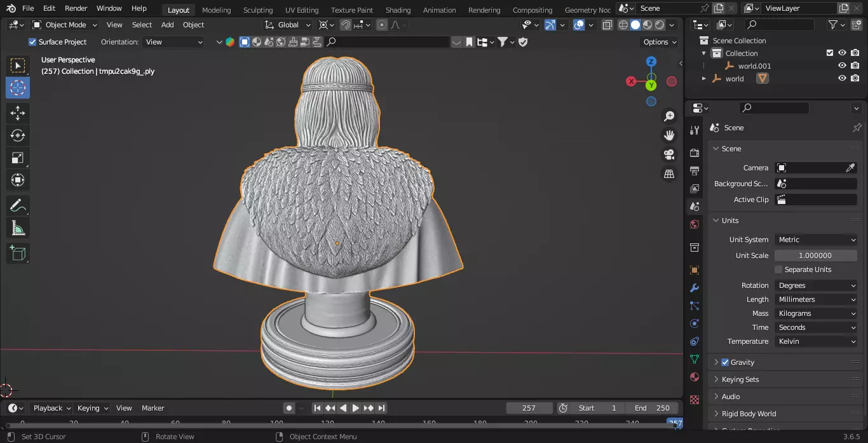Select the Measure tool
868x443 pixels.
click(18, 228)
